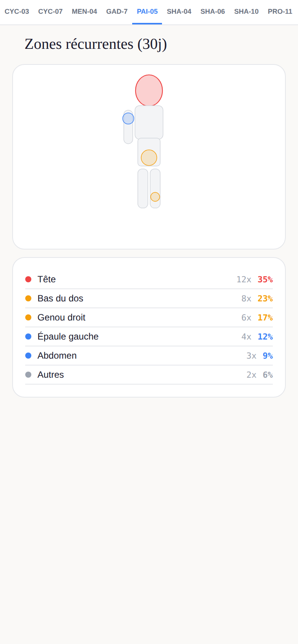This screenshot has height=644, width=298.
Task: Click the red dot beside Tête
Action: click(28, 279)
